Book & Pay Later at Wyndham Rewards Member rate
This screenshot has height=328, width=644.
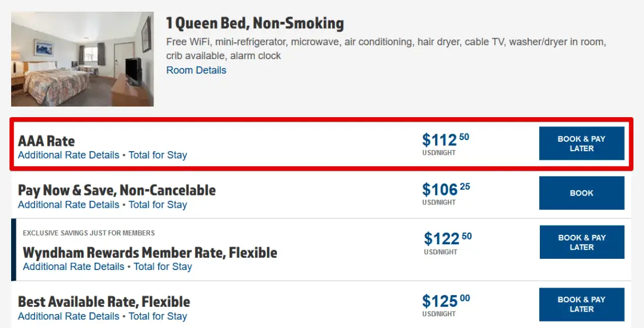(581, 242)
